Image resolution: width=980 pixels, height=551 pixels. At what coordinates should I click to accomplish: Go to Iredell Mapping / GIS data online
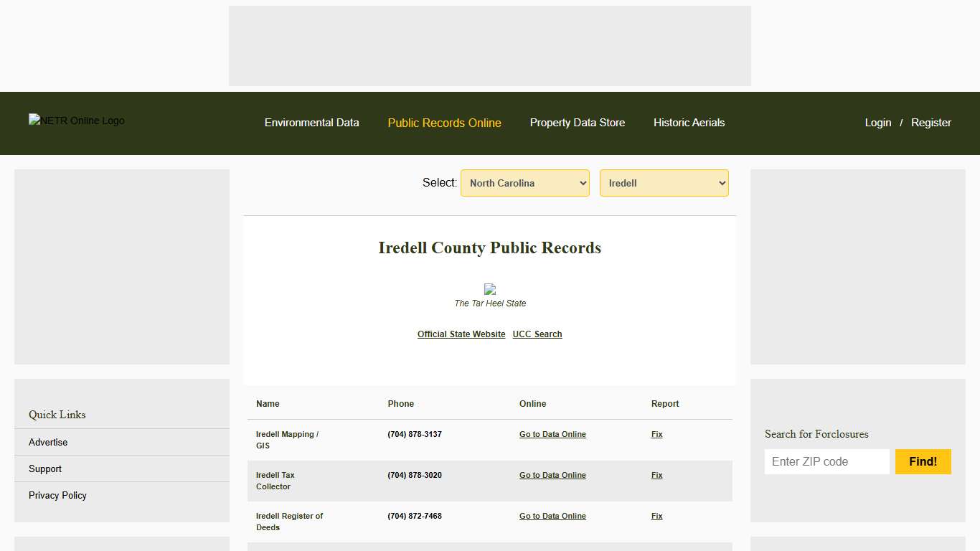click(x=552, y=434)
